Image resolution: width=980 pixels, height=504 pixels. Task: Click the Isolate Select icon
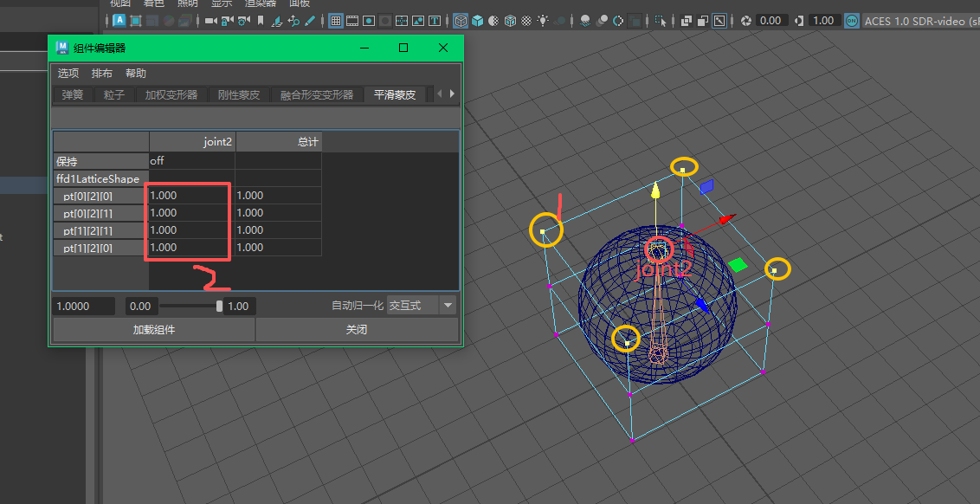coord(661,21)
